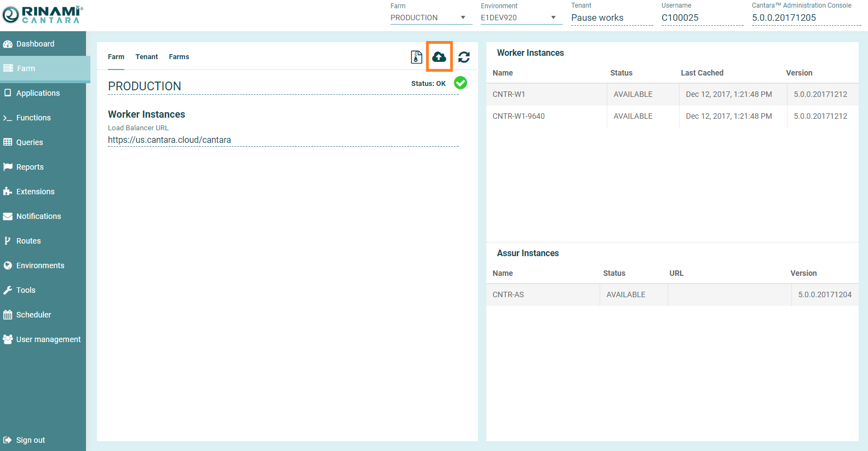Image resolution: width=868 pixels, height=451 pixels.
Task: Sign out of the console
Action: tap(30, 440)
